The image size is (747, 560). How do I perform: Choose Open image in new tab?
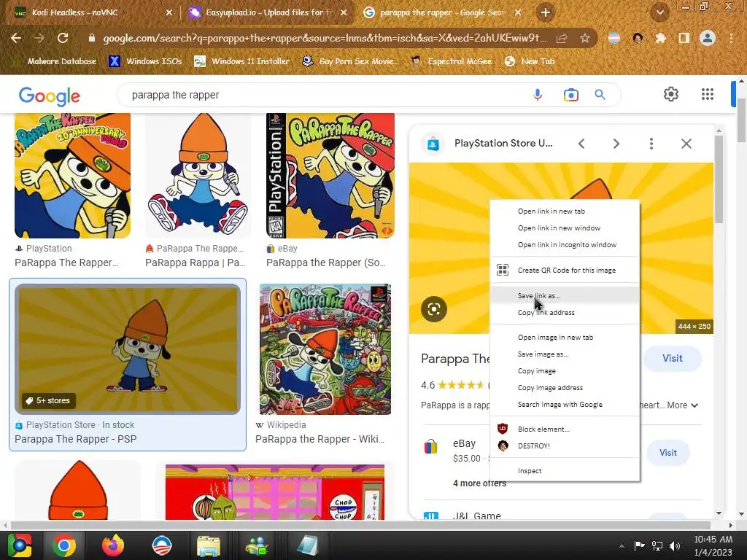click(565, 337)
